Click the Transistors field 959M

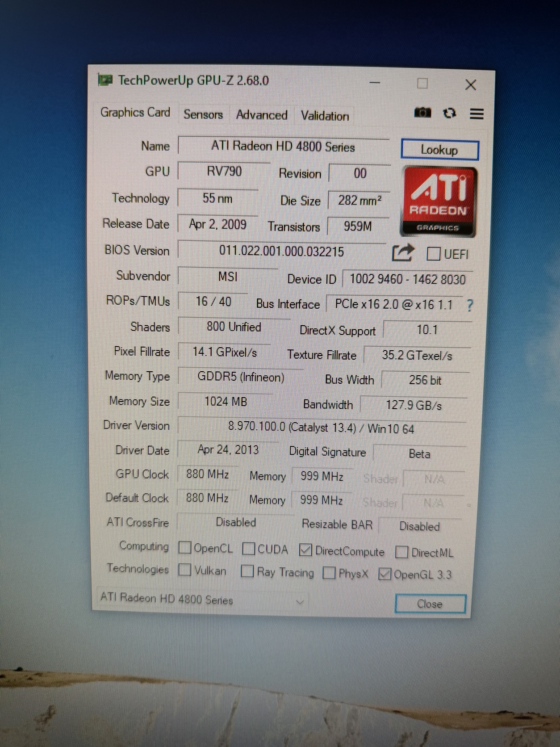[358, 227]
